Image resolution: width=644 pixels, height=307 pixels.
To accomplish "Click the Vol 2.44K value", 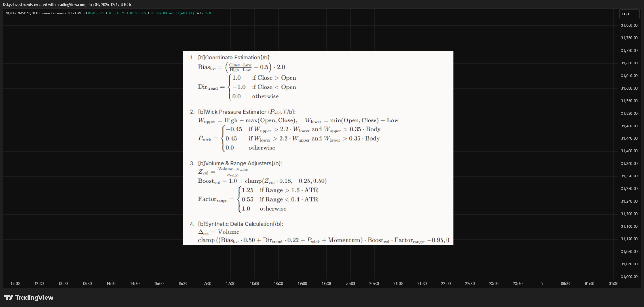I will 204,13.
